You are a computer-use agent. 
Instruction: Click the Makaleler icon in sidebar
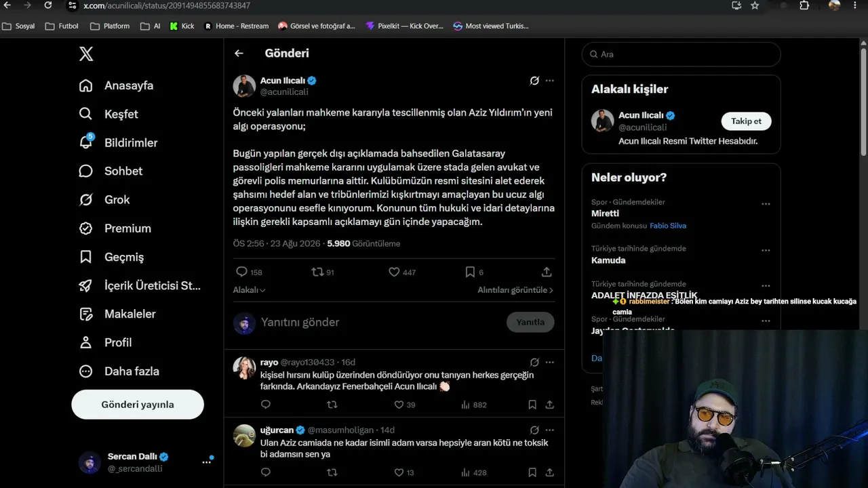86,314
